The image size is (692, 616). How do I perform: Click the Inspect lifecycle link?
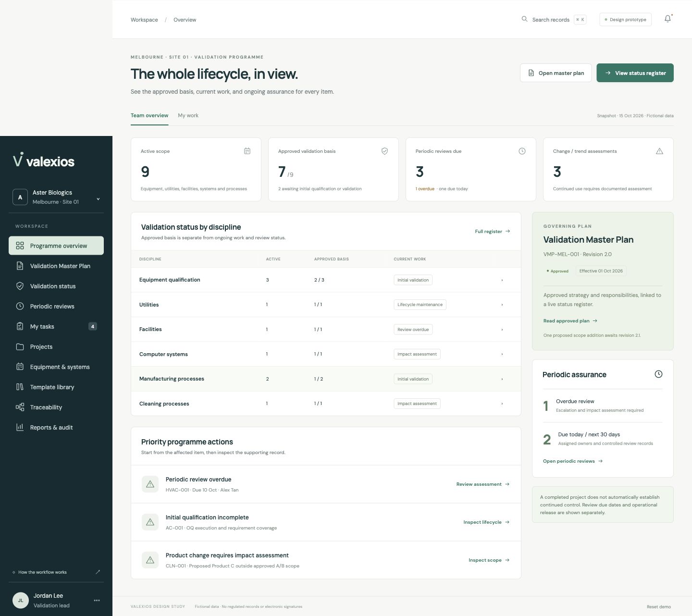(x=486, y=522)
